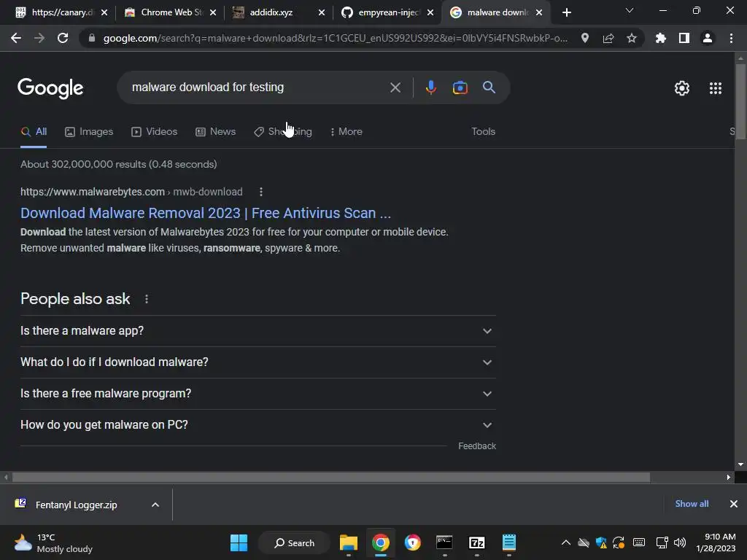Switch to the Videos results tab
The width and height of the screenshot is (747, 560).
click(x=155, y=132)
